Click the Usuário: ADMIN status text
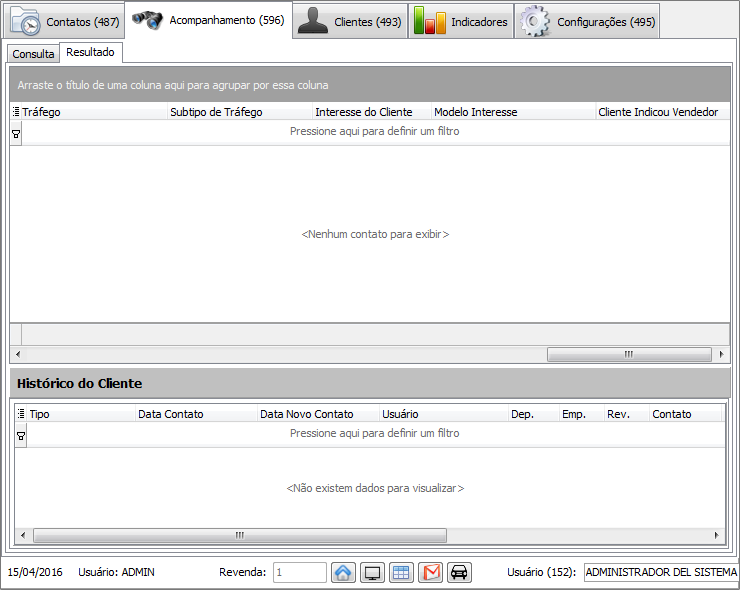 pyautogui.click(x=117, y=572)
